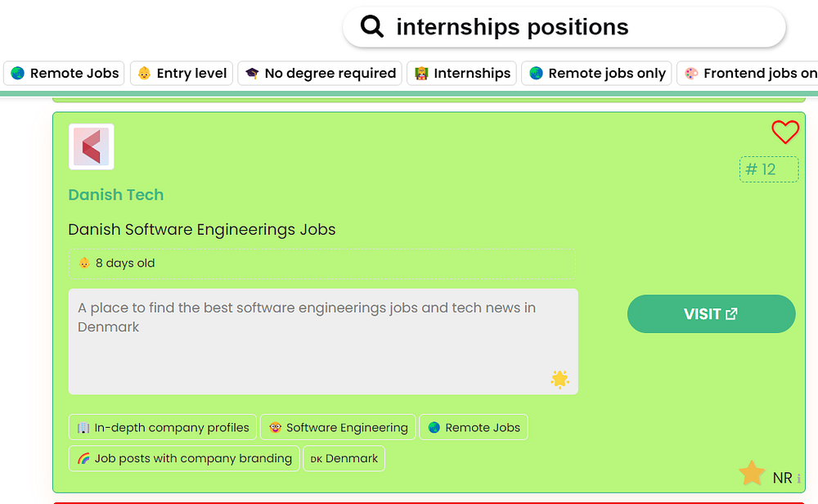The height and width of the screenshot is (504, 818).
Task: Click the Remote Jobs tag on card
Action: (474, 427)
